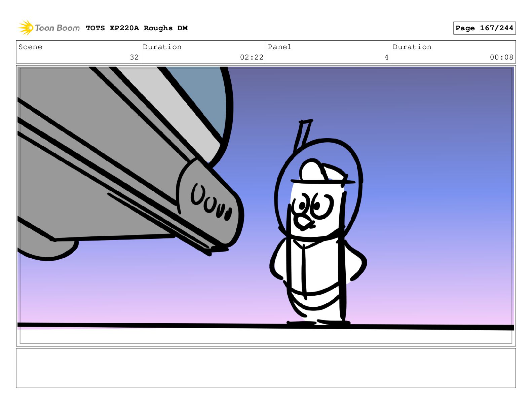Click the empty notes box below the panel
The height and width of the screenshot is (412, 532).
[x=266, y=368]
